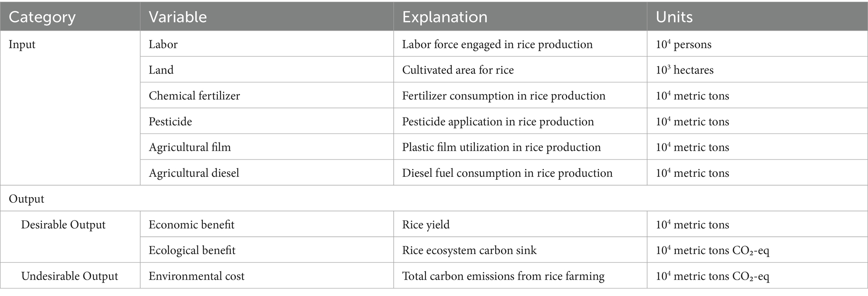Click the Category column header
868x296 pixels.
pos(42,17)
